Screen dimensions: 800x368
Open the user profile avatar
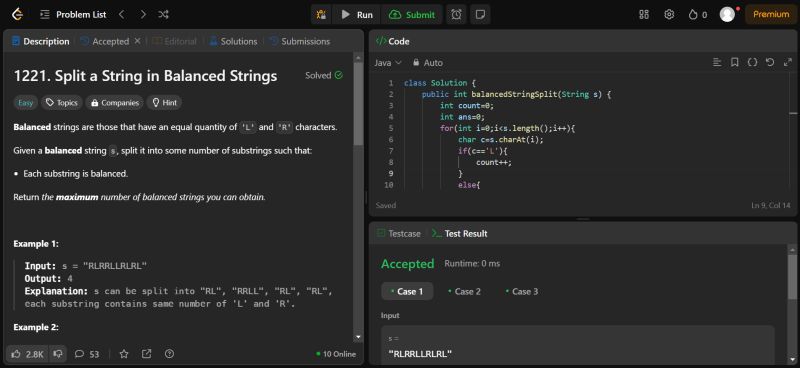coord(727,14)
